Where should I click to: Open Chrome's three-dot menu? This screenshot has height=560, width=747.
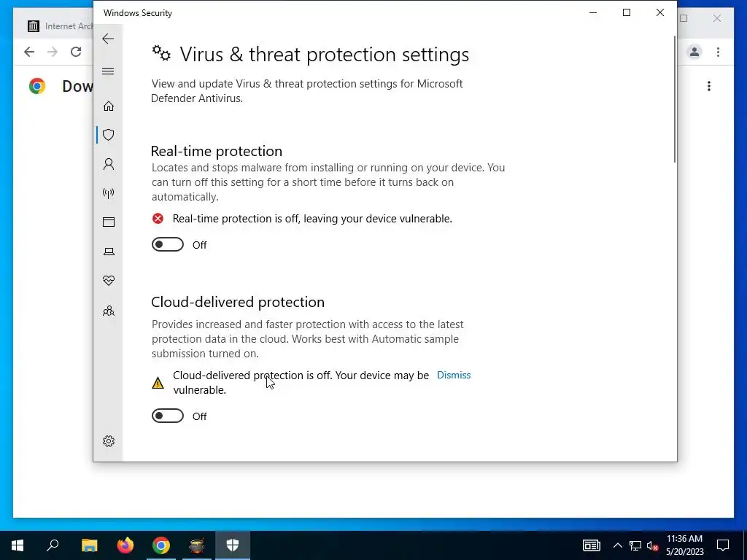click(718, 52)
